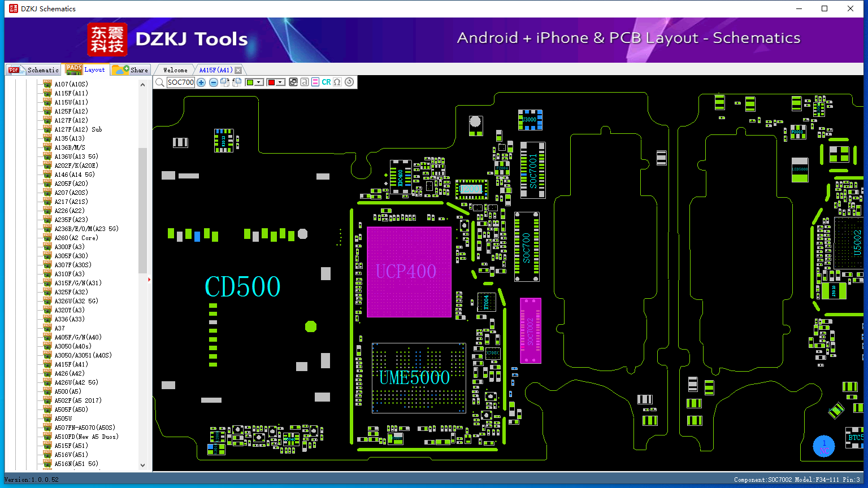Screen dimensions: 868x488
Task: Select A202F/K(A20E) model entry
Action: click(76, 165)
